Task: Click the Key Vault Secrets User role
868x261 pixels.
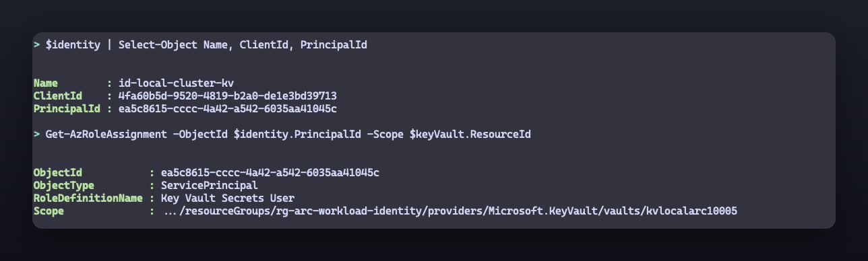Action: click(227, 198)
